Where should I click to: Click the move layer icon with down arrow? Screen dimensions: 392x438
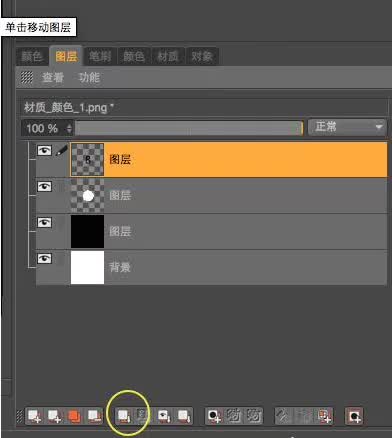[124, 416]
